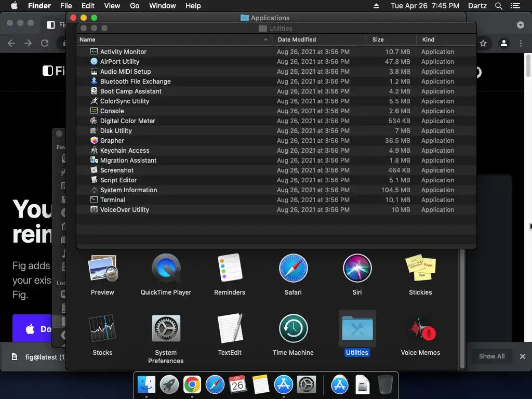Close the Chrome downloads bar
This screenshot has height=399, width=532.
pyautogui.click(x=523, y=356)
